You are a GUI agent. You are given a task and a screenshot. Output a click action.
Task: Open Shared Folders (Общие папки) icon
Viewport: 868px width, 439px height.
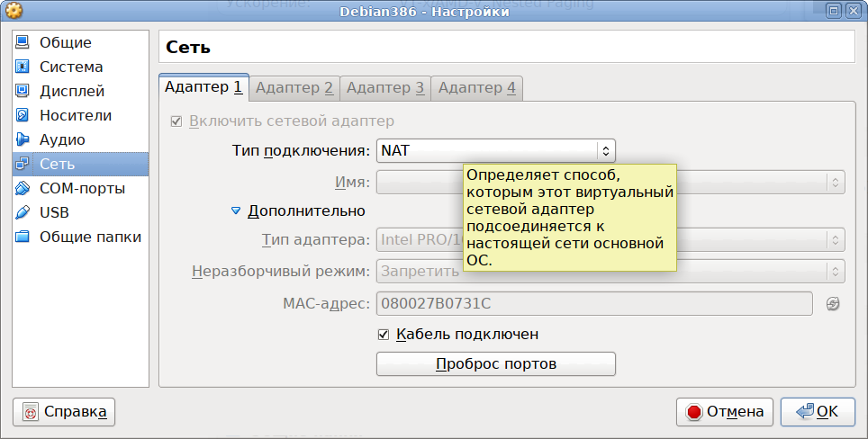pyautogui.click(x=23, y=237)
